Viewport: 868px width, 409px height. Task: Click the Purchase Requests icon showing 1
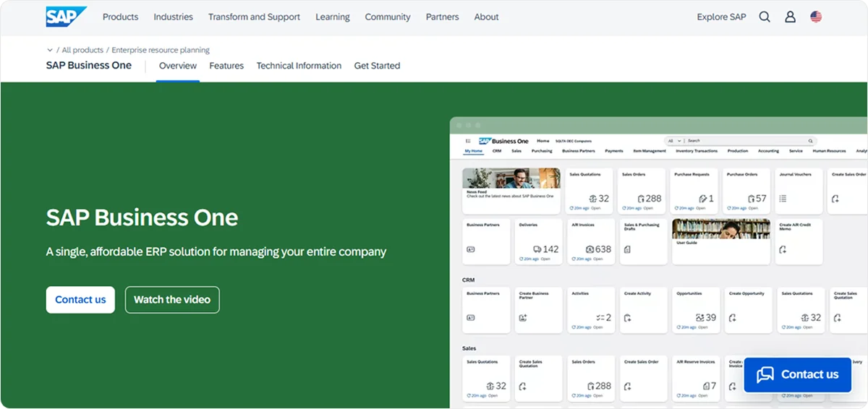coord(702,198)
